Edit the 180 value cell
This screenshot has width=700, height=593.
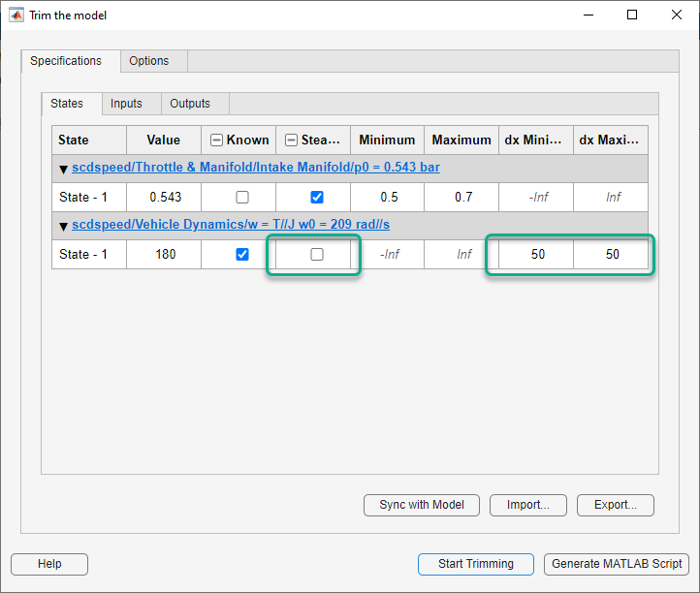coord(164,254)
